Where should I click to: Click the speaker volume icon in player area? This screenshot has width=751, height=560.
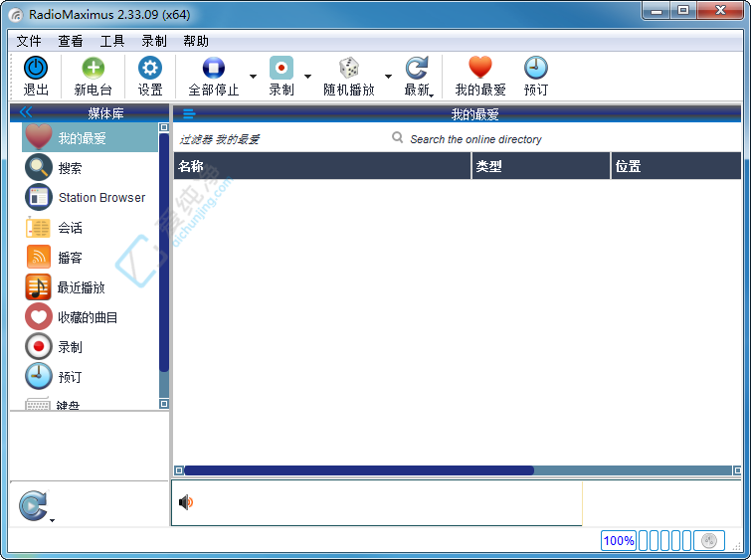pyautogui.click(x=186, y=502)
